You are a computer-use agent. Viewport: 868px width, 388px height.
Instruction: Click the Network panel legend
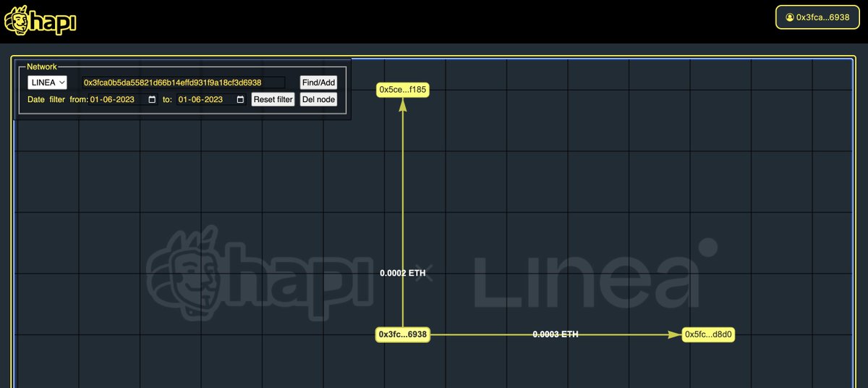(x=42, y=67)
